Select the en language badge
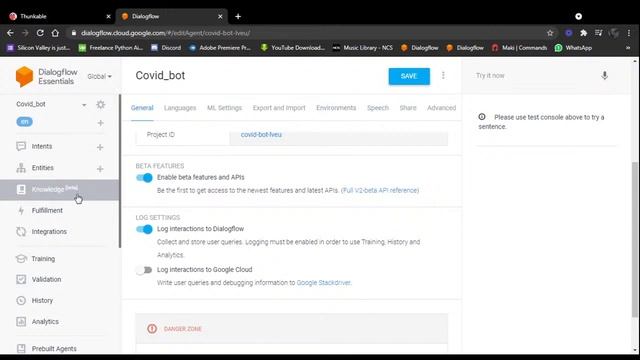This screenshot has height=360, width=640. coord(24,122)
